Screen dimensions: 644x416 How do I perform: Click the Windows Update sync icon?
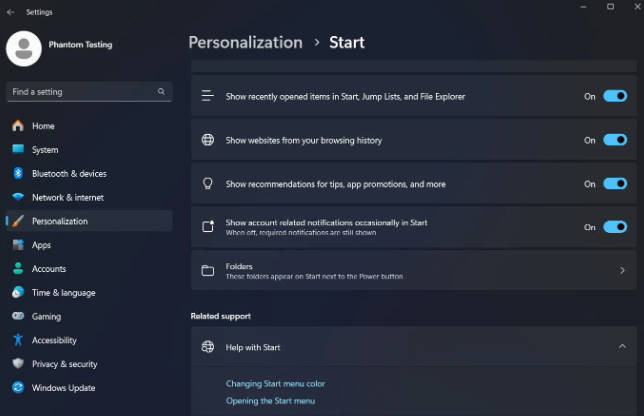[x=18, y=387]
